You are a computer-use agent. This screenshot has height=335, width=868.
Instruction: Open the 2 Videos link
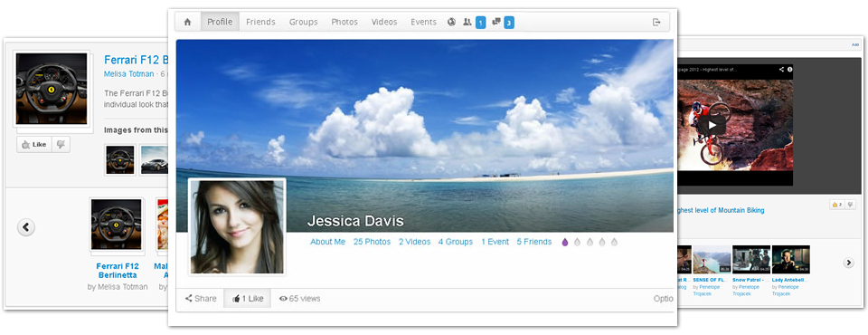click(415, 242)
